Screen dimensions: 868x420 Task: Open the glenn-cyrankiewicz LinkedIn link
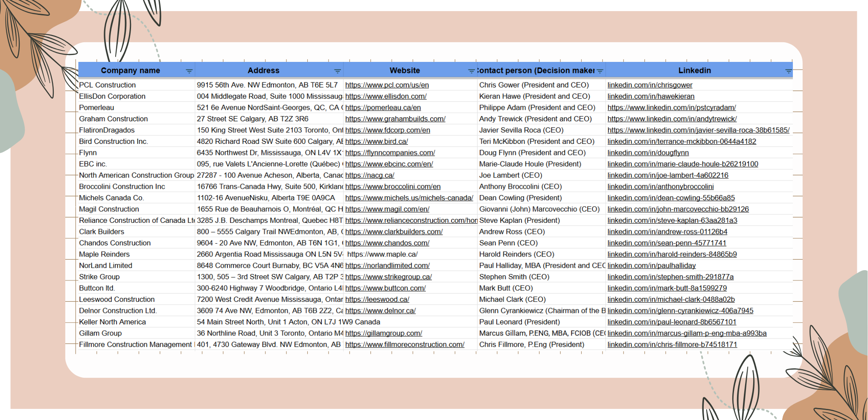coord(681,311)
